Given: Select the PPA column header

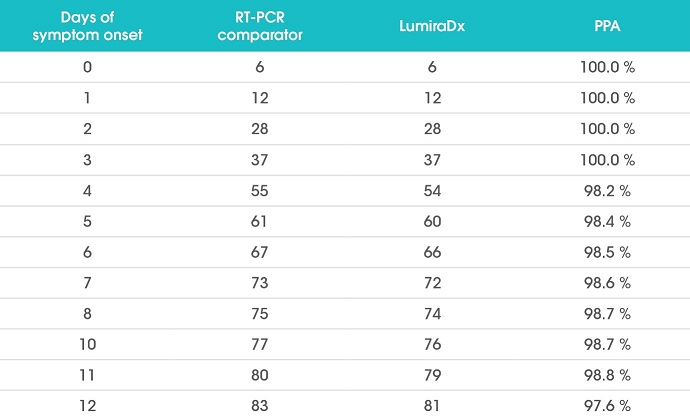Looking at the screenshot, I should 607,26.
